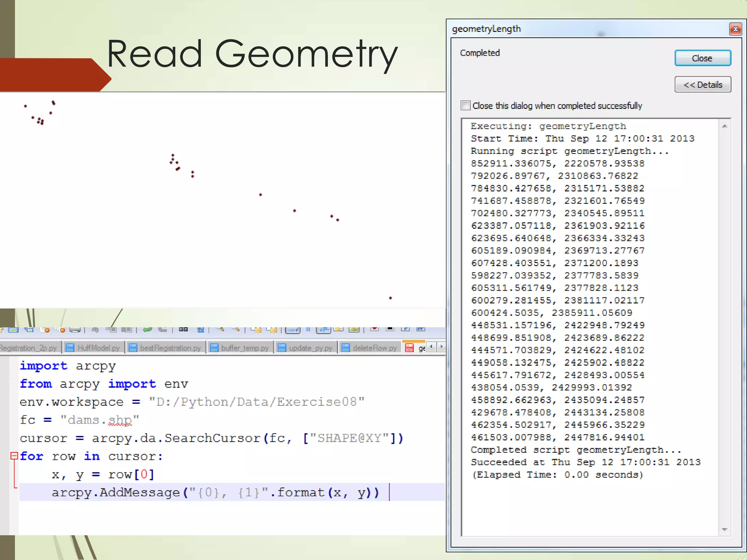Click the Redo arrow icon
This screenshot has height=560, width=747.
pyautogui.click(x=163, y=330)
